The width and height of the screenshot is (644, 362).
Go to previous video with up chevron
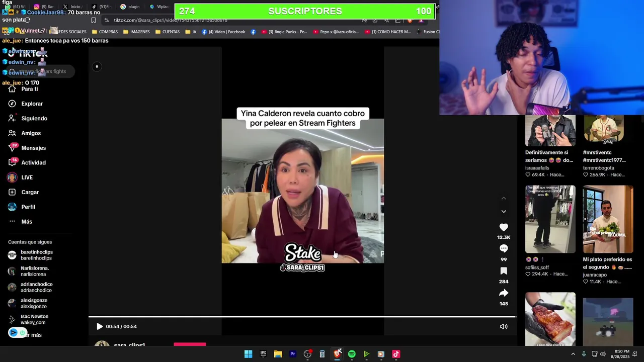(504, 199)
